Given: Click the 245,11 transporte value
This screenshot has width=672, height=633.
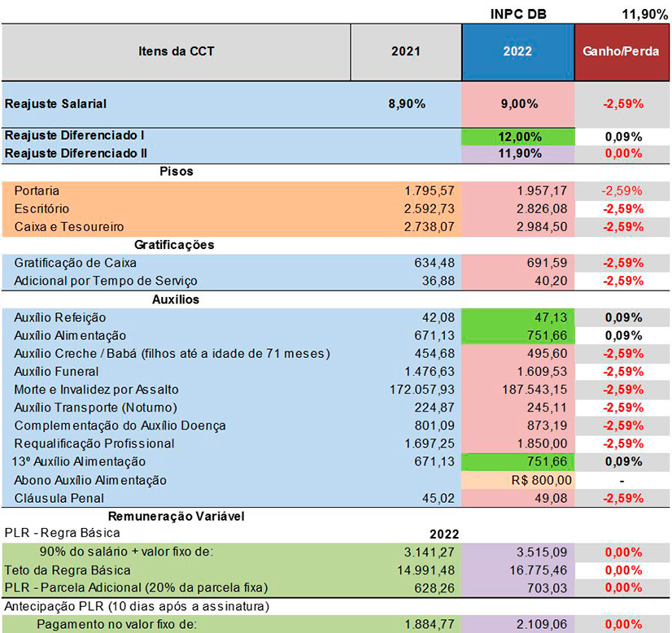Looking at the screenshot, I should coord(548,408).
